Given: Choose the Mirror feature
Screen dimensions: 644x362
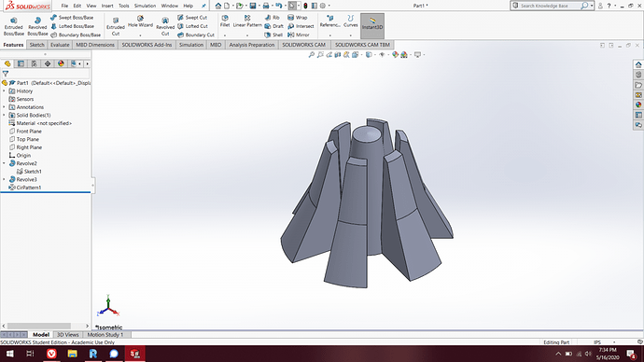Looking at the screenshot, I should (299, 35).
